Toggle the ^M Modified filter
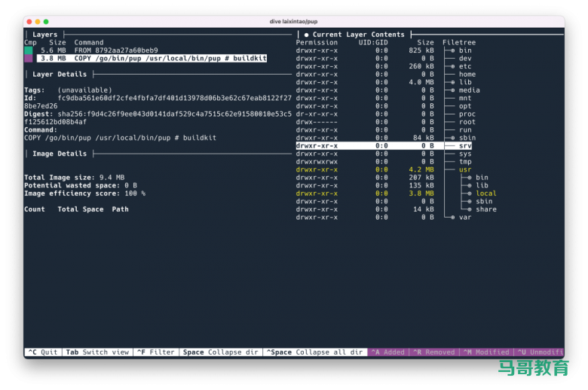The width and height of the screenshot is (588, 390). [486, 352]
